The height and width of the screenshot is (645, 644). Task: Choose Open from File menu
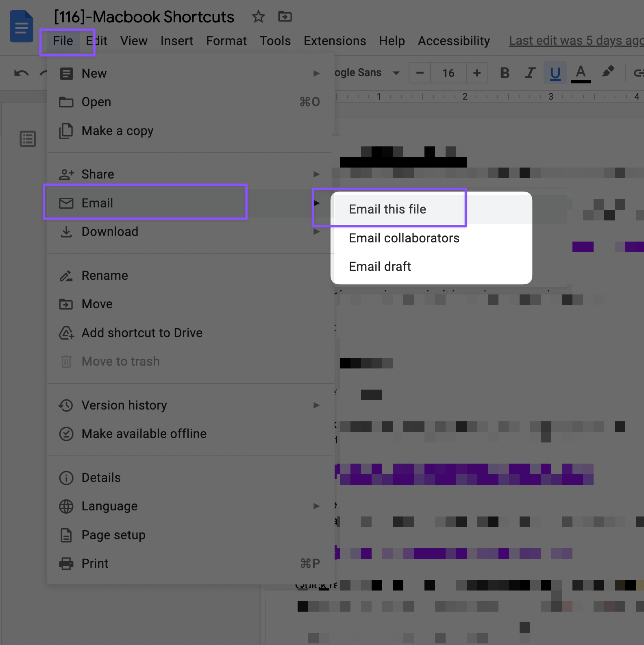[190, 102]
